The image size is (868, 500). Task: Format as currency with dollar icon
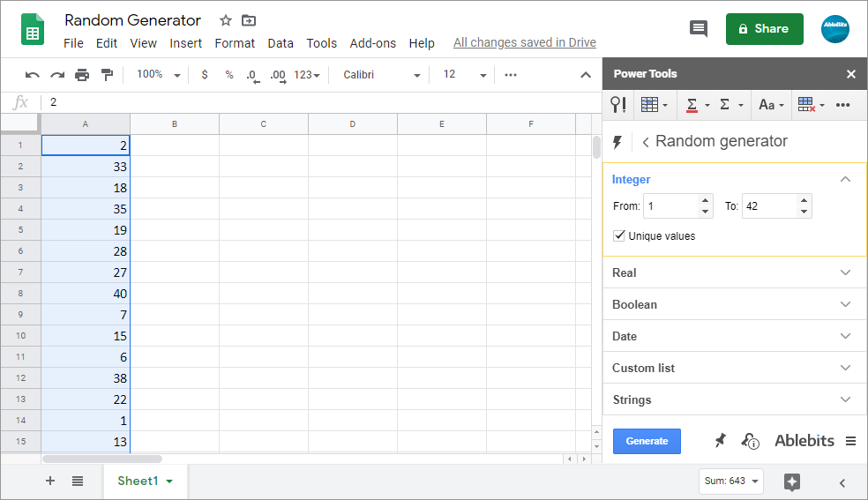tap(205, 75)
